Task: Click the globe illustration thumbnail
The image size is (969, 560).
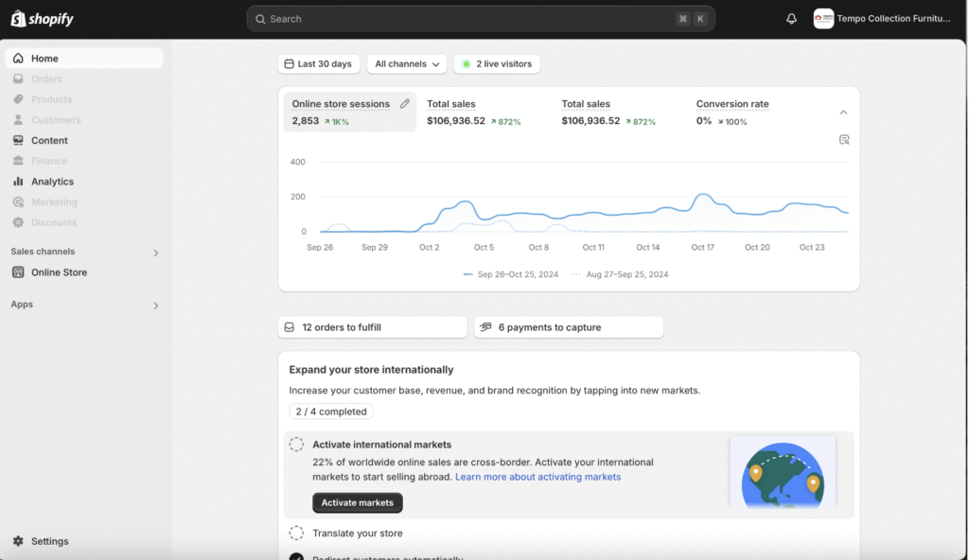Action: tap(783, 472)
